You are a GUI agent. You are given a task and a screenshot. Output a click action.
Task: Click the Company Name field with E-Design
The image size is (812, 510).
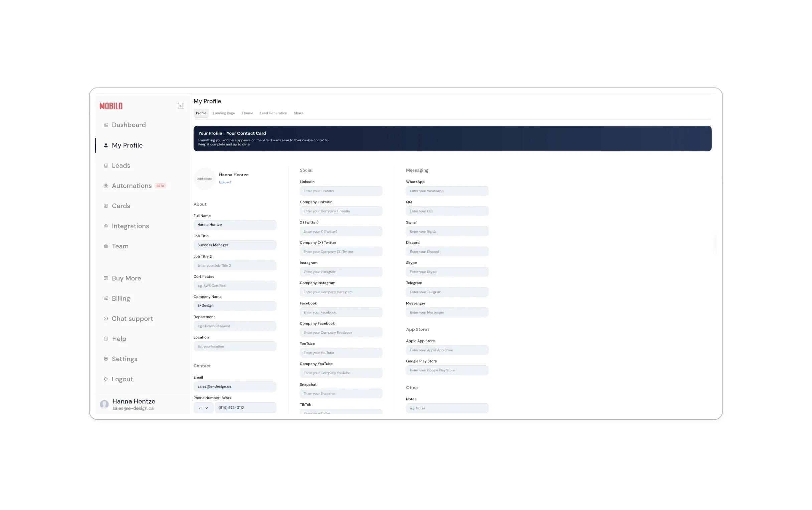click(x=235, y=305)
